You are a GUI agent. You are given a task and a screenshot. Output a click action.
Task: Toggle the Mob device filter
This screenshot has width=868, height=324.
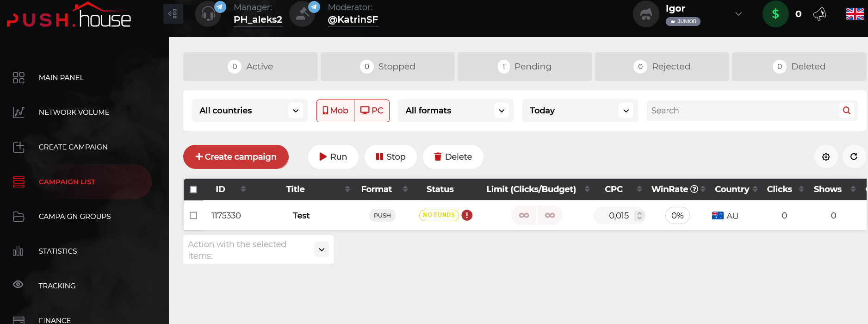335,111
